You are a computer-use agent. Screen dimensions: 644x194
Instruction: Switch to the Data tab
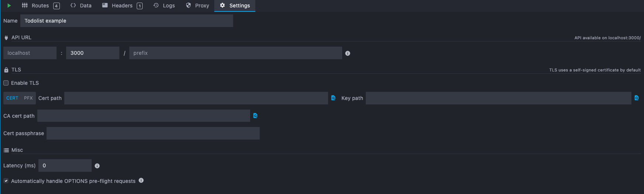(x=81, y=6)
